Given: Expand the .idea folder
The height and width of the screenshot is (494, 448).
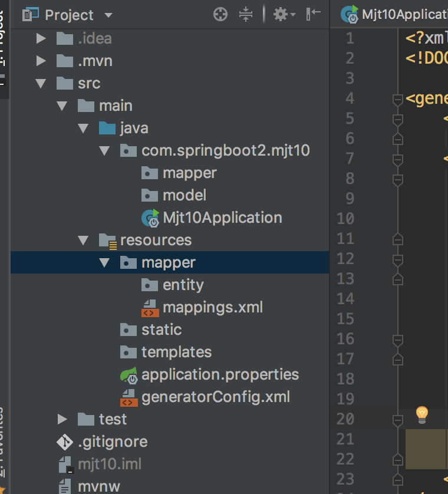Looking at the screenshot, I should coord(41,39).
